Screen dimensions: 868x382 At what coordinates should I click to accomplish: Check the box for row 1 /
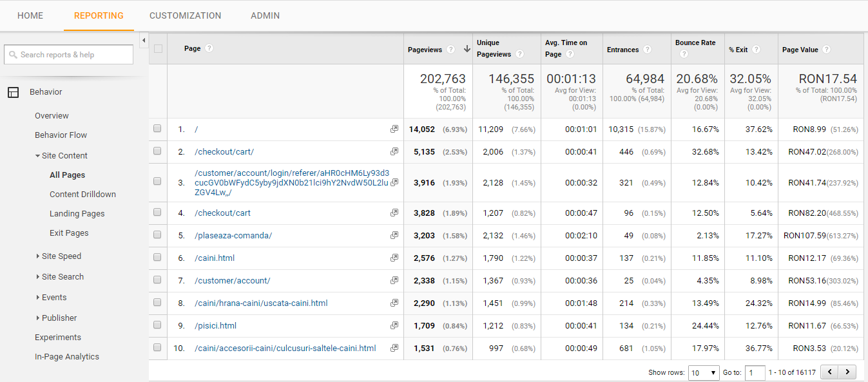[157, 129]
